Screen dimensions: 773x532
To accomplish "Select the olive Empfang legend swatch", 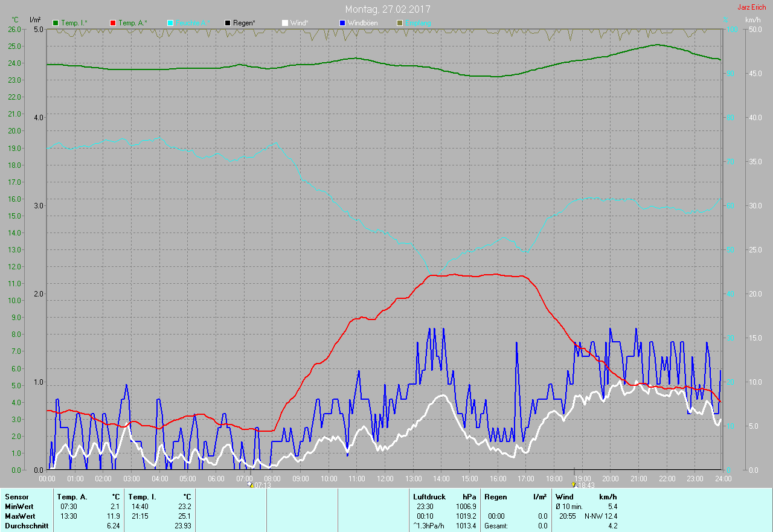I will pos(400,23).
